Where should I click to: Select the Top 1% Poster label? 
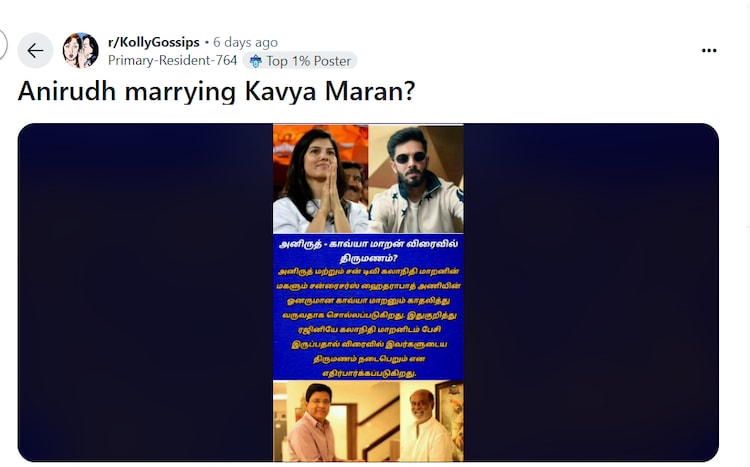pyautogui.click(x=309, y=61)
